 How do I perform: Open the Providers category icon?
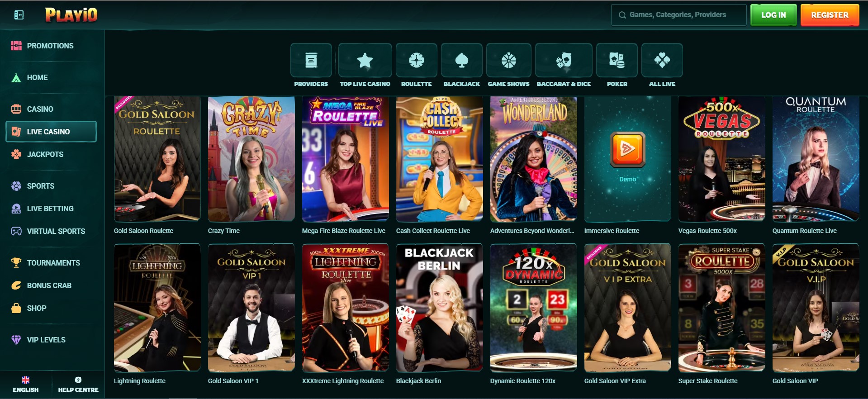(x=311, y=61)
